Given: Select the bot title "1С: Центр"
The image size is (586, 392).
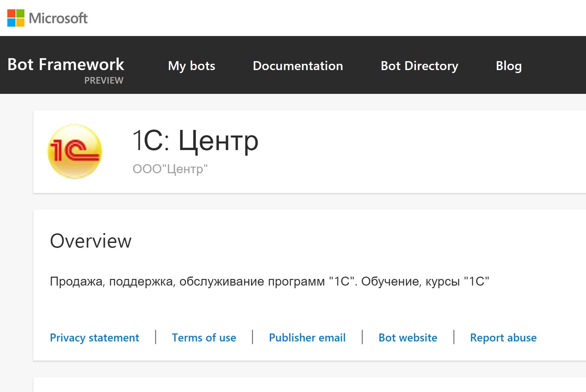Looking at the screenshot, I should pyautogui.click(x=195, y=141).
